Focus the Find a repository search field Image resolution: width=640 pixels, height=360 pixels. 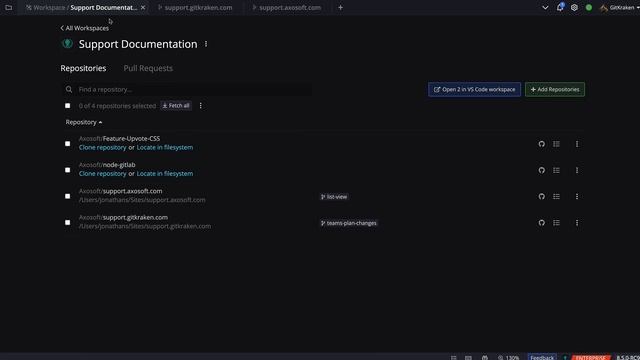point(188,89)
